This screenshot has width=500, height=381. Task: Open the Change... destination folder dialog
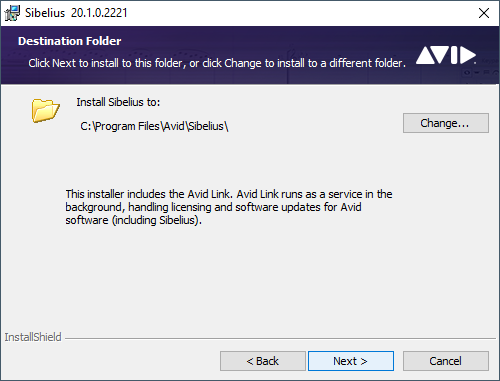pyautogui.click(x=446, y=123)
